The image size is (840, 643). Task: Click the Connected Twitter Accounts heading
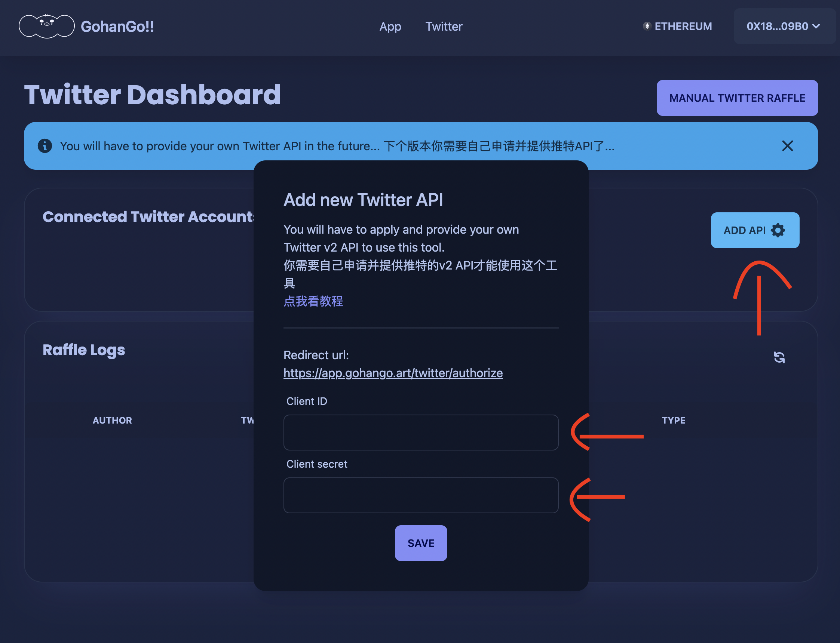click(x=148, y=216)
